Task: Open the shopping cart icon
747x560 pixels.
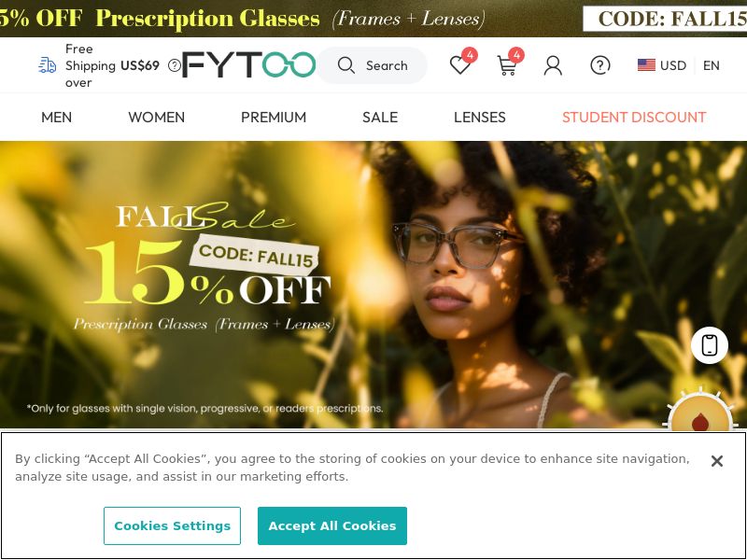Action: 507,65
